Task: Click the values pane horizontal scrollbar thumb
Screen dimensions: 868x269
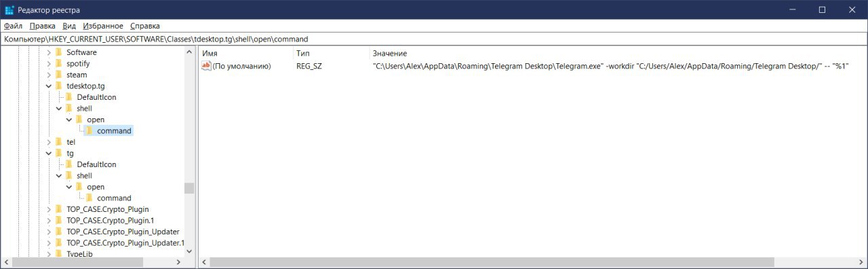Action: 492,262
